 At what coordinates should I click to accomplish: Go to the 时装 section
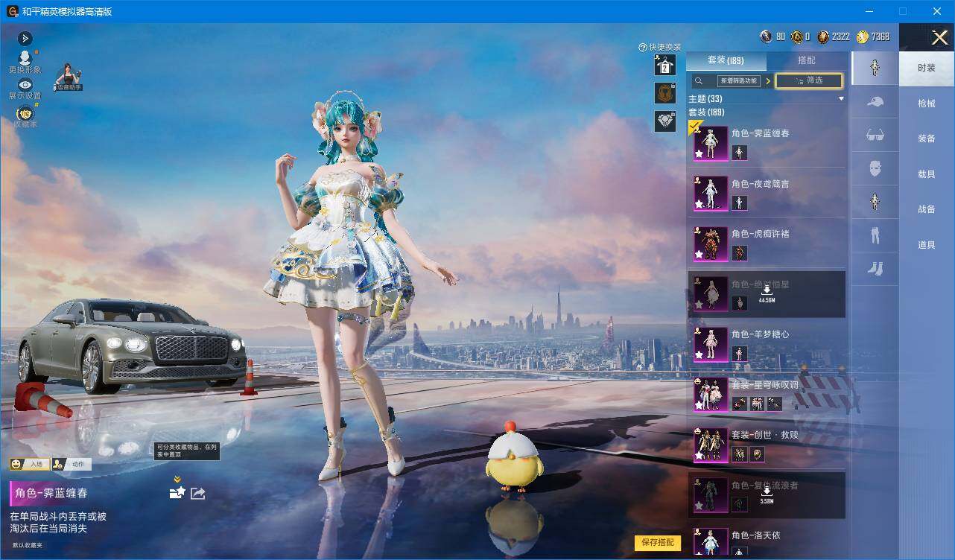(x=927, y=68)
